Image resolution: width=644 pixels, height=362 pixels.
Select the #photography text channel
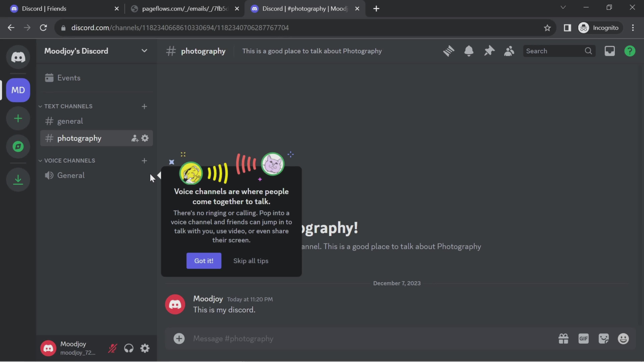pos(79,138)
